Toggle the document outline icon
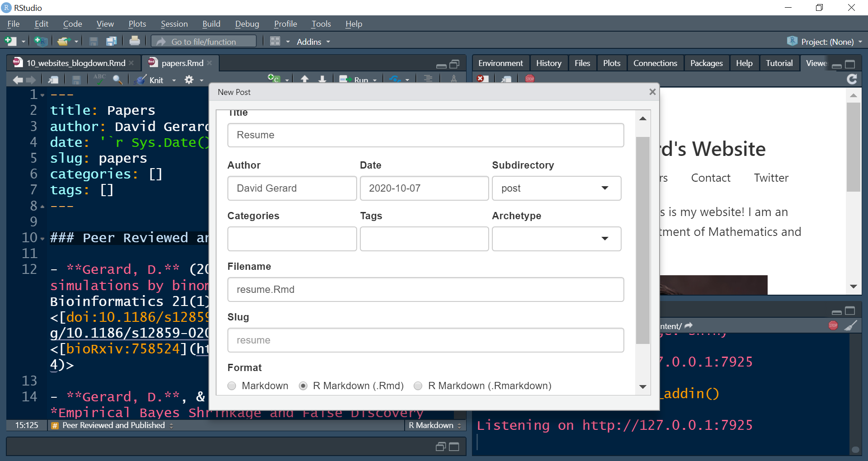This screenshot has height=461, width=868. point(428,79)
